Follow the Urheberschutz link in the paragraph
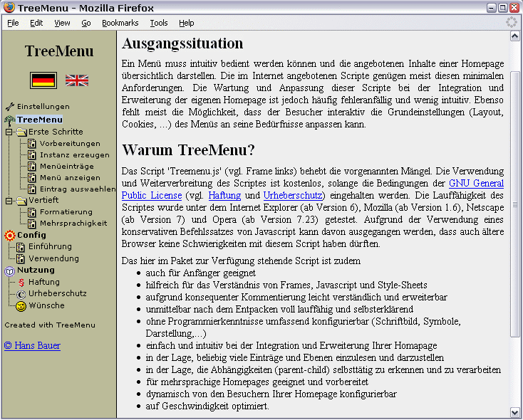 click(293, 196)
